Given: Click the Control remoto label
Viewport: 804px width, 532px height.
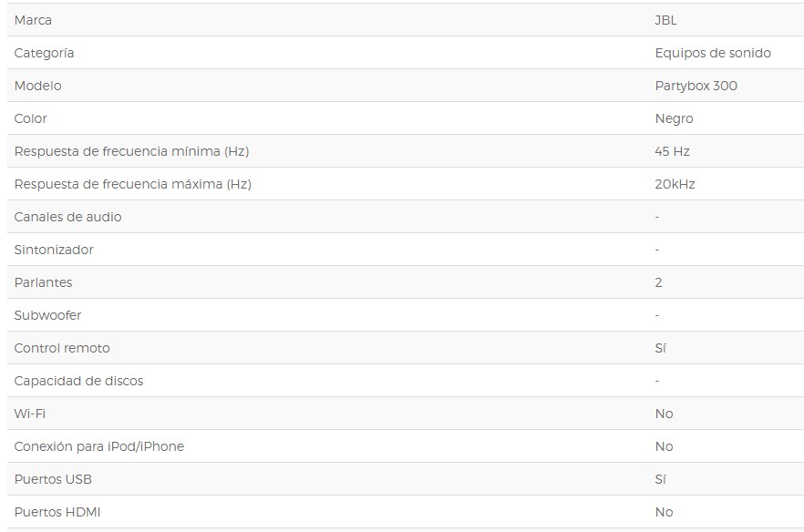Looking at the screenshot, I should [x=62, y=348].
